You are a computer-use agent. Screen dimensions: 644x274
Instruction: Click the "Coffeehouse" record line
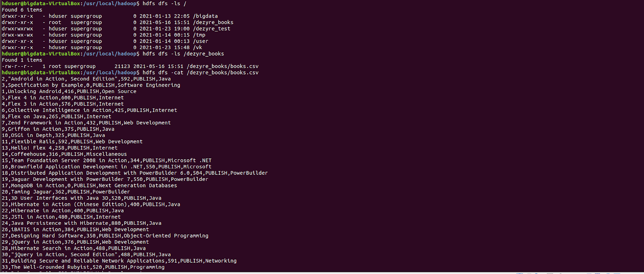[x=64, y=154]
